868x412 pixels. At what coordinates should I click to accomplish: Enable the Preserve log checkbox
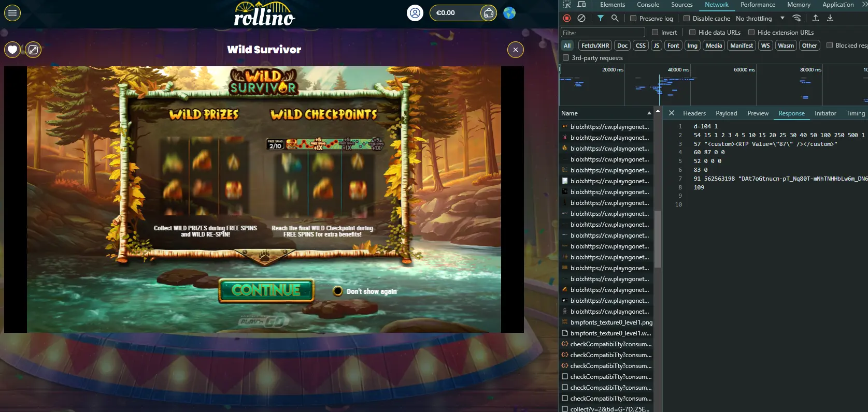pos(633,18)
